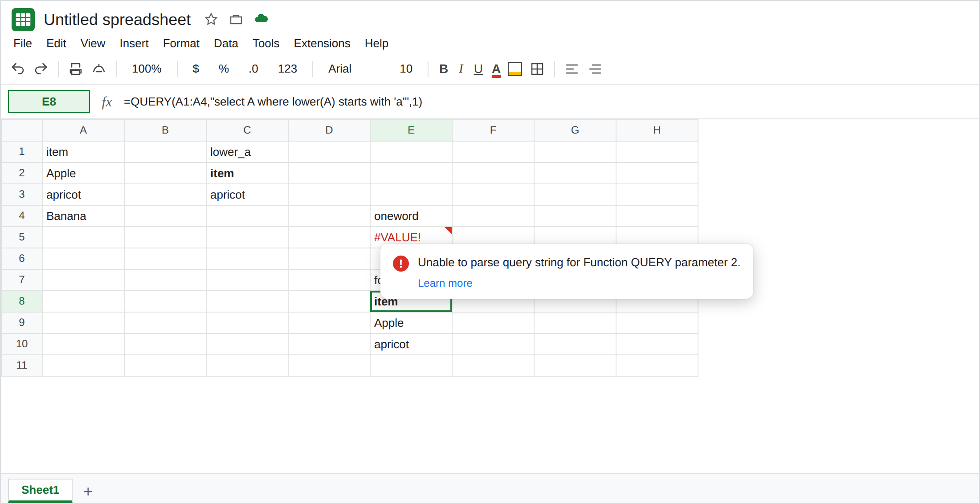This screenshot has width=980, height=504.
Task: Click the Move to folder icon
Action: tap(236, 19)
